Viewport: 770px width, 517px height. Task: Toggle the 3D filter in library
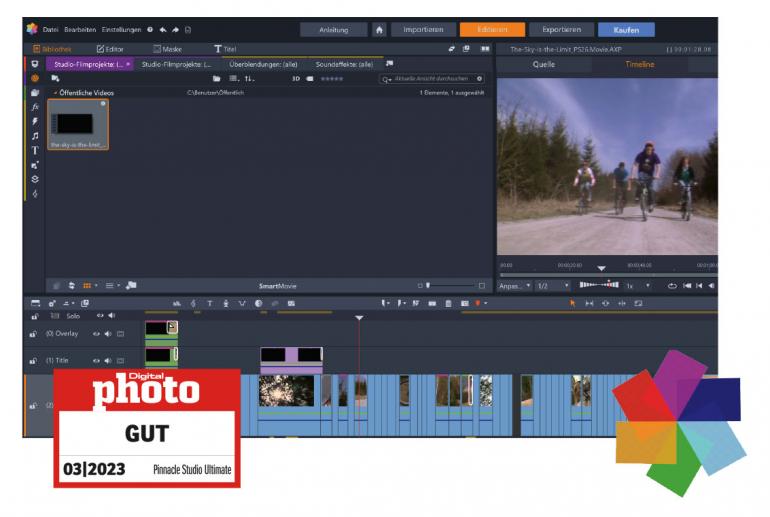296,79
